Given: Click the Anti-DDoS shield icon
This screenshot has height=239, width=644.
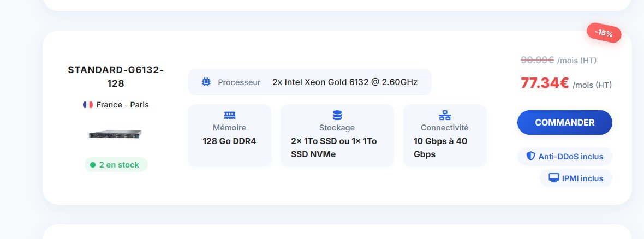Looking at the screenshot, I should click(x=530, y=156).
